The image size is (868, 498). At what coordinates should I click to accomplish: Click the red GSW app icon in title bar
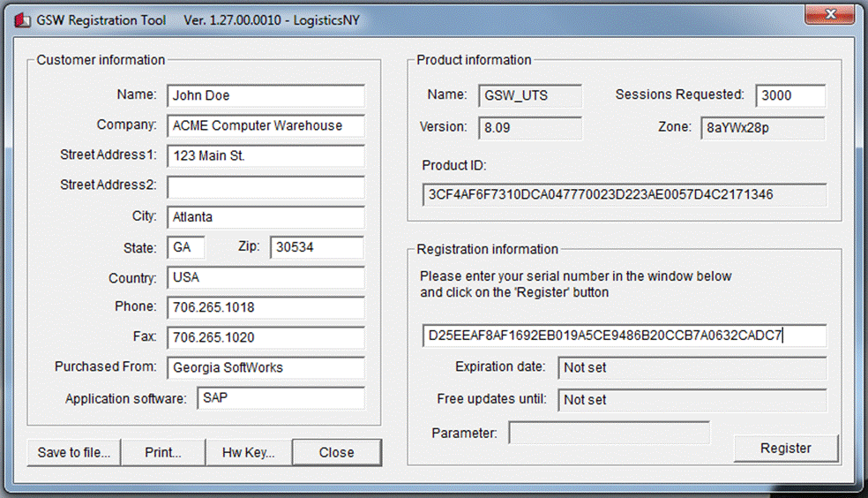[x=22, y=20]
